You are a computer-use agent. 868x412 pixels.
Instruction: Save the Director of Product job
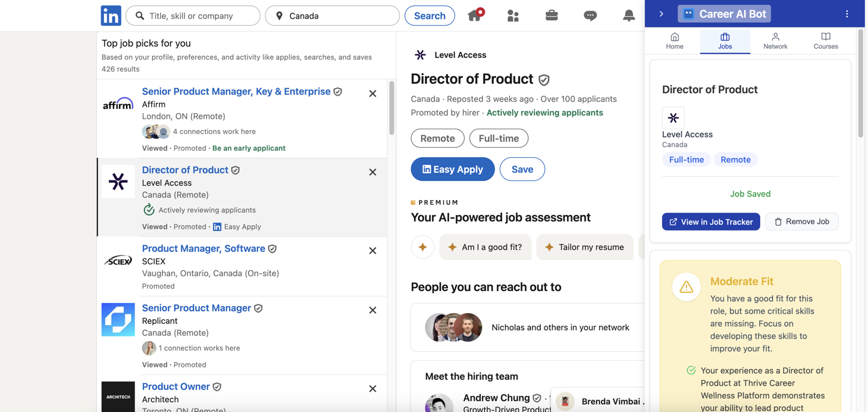pos(522,169)
